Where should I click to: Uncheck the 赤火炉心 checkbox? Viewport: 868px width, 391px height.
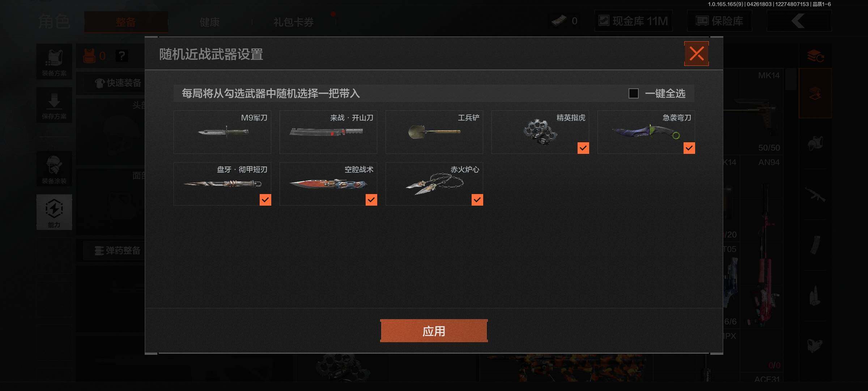coord(477,199)
